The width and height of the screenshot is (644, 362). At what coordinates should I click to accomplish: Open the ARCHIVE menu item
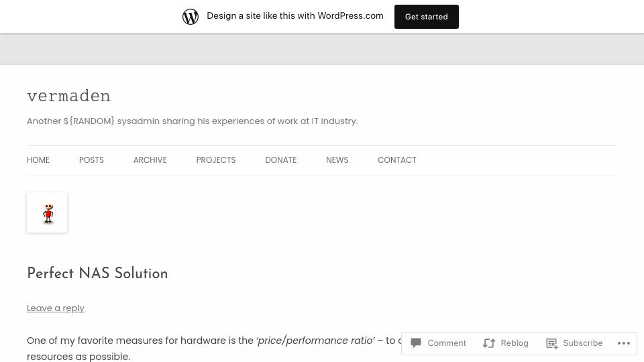(x=150, y=160)
